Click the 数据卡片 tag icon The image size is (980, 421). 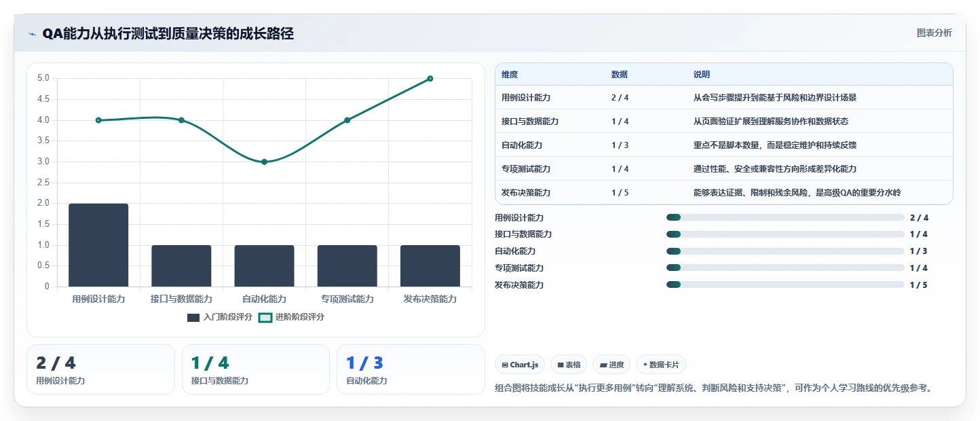tap(645, 365)
